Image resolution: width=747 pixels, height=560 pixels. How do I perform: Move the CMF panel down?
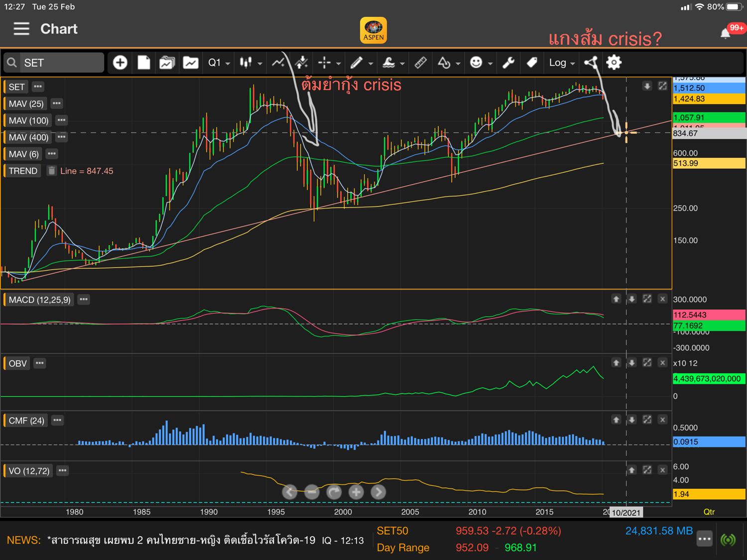coord(631,420)
